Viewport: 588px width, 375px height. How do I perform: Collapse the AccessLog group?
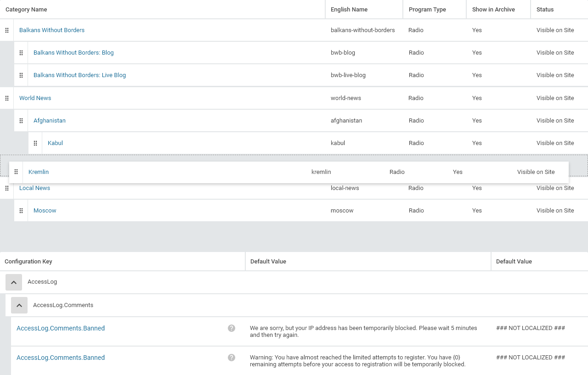point(14,282)
